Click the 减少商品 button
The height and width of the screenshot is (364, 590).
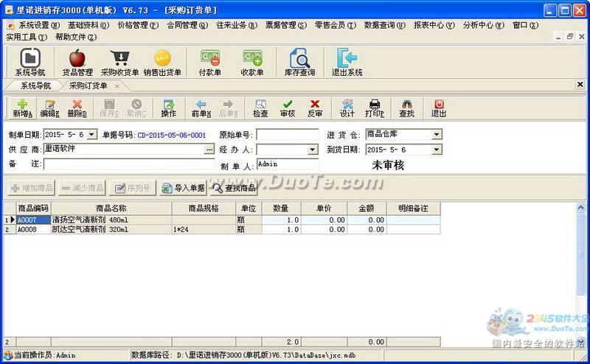click(x=83, y=188)
